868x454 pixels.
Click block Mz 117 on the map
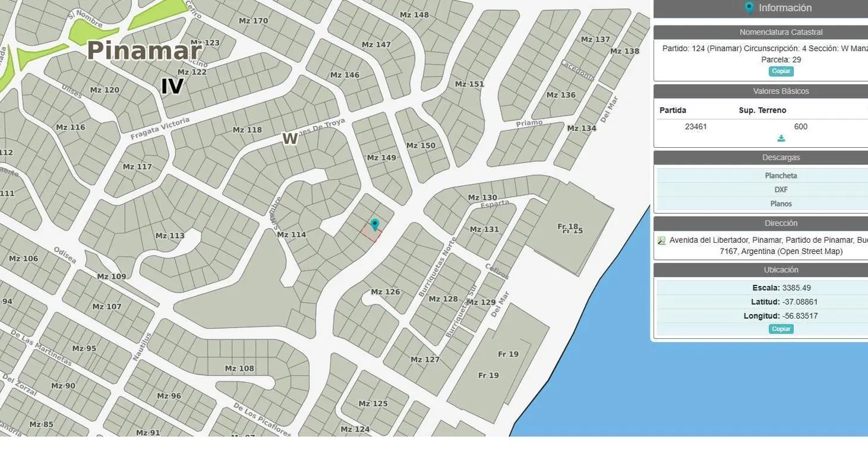coord(137,167)
